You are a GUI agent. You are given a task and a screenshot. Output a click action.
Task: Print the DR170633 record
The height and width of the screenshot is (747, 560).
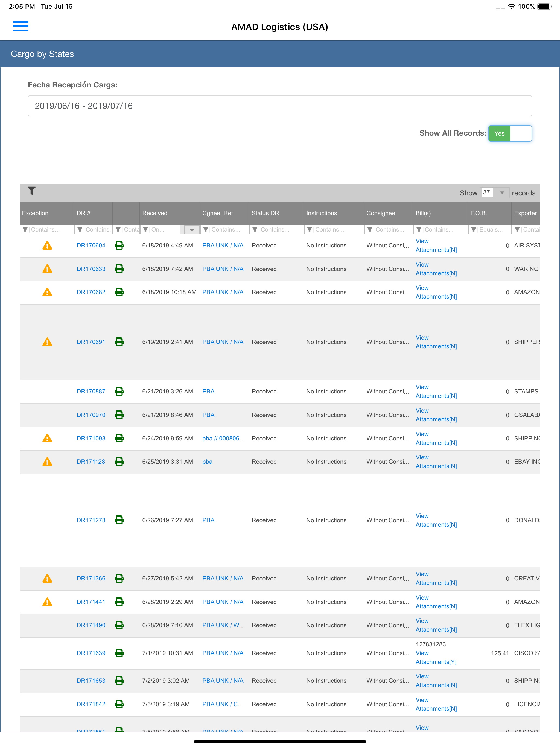(119, 269)
